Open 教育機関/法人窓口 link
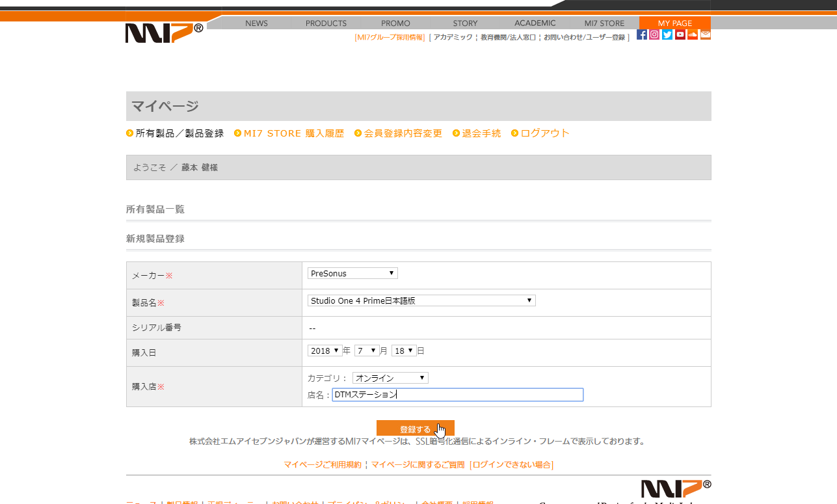Viewport: 837px width, 504px height. (x=509, y=38)
